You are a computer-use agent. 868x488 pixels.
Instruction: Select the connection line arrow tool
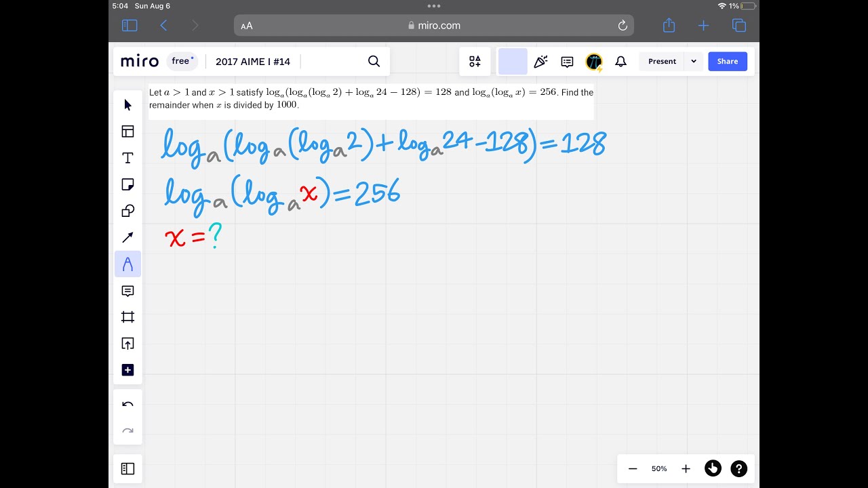tap(127, 237)
